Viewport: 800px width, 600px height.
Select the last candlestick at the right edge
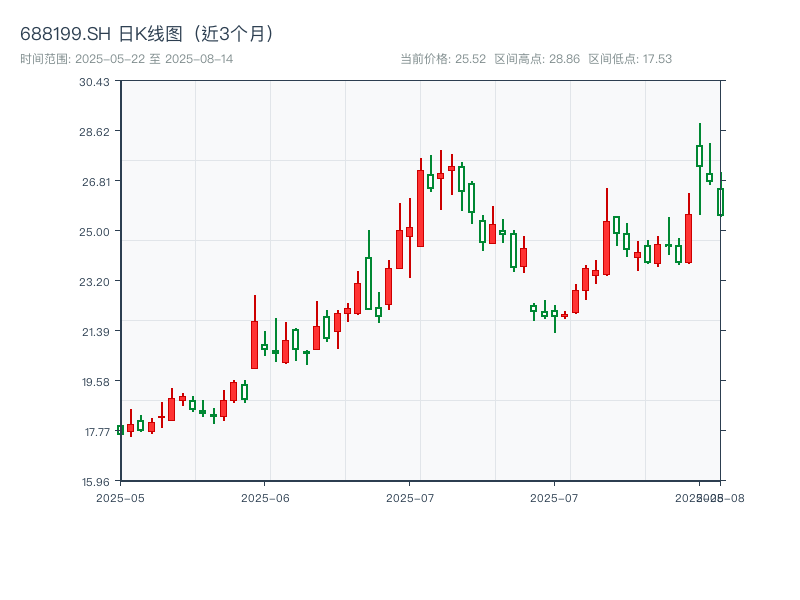(720, 202)
